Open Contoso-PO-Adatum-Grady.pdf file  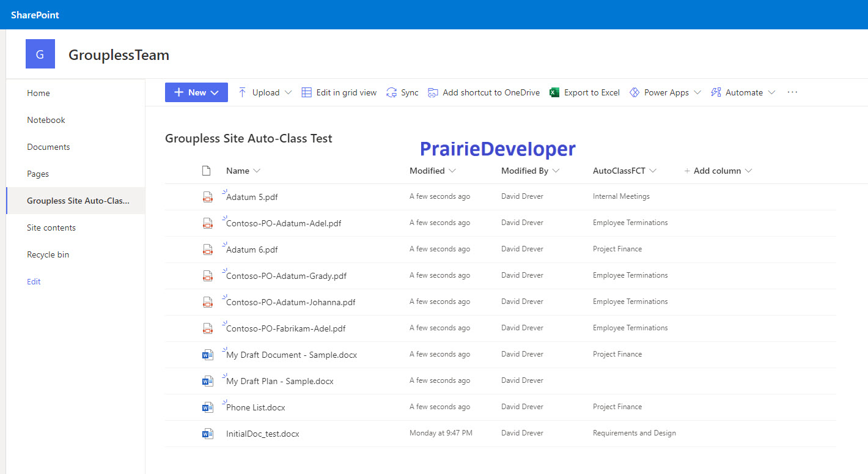pos(286,276)
